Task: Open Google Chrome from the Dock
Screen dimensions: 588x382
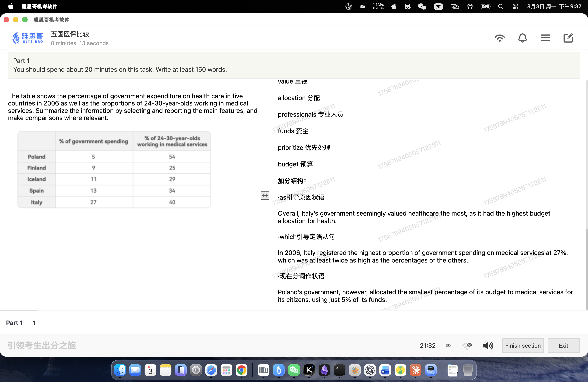Action: (242, 370)
